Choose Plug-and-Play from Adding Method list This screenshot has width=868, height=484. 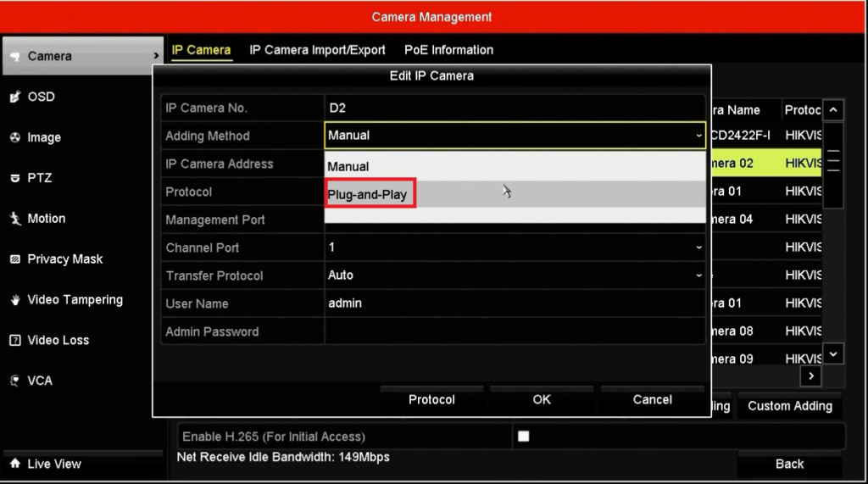[x=368, y=195]
